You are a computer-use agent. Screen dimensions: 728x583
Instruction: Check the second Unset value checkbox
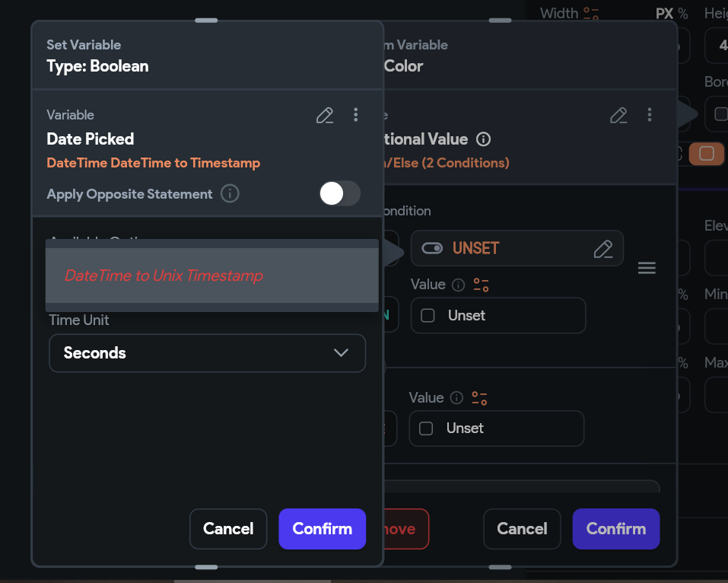pos(426,428)
